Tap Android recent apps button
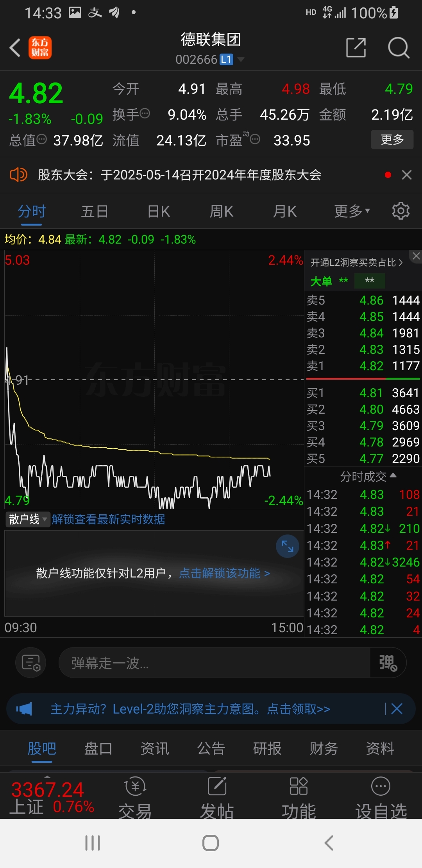422x868 pixels. click(93, 843)
